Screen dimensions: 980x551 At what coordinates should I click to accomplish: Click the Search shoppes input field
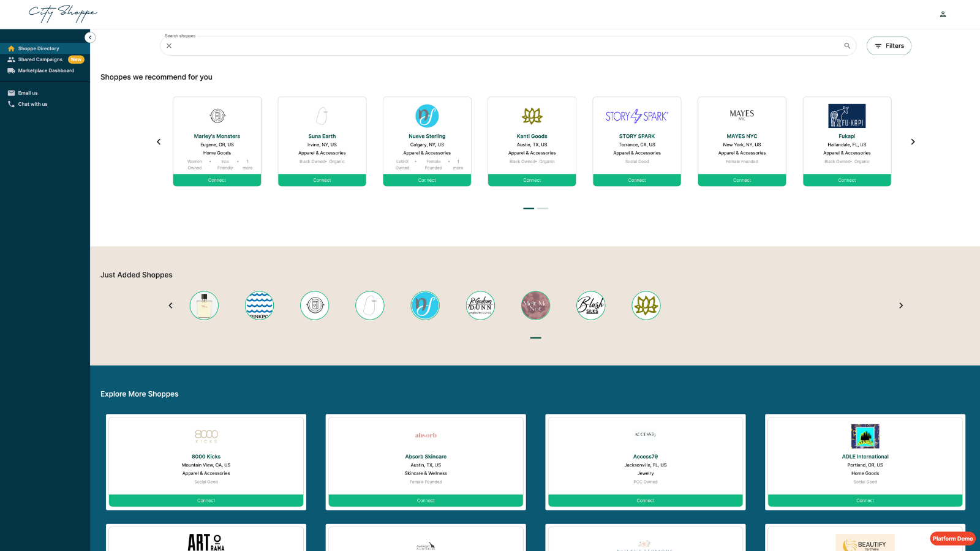[507, 46]
